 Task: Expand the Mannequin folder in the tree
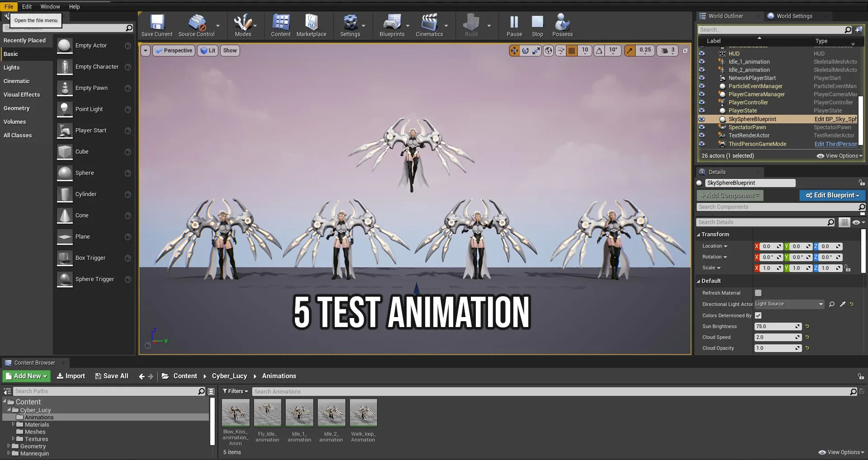9,453
